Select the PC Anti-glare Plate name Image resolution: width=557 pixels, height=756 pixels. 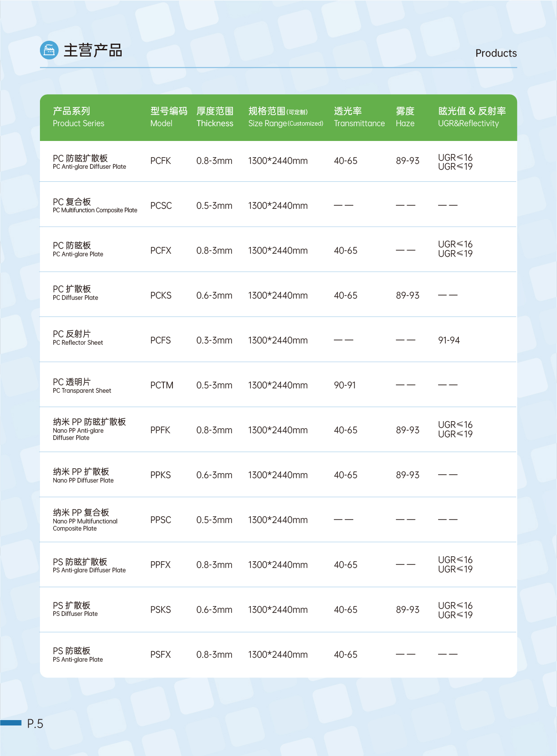coord(78,250)
